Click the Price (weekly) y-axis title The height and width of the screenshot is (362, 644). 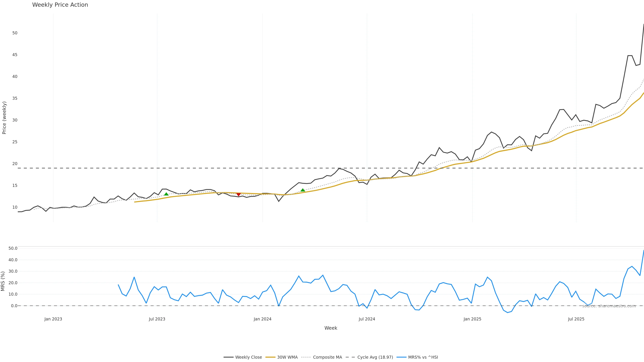pos(4,118)
